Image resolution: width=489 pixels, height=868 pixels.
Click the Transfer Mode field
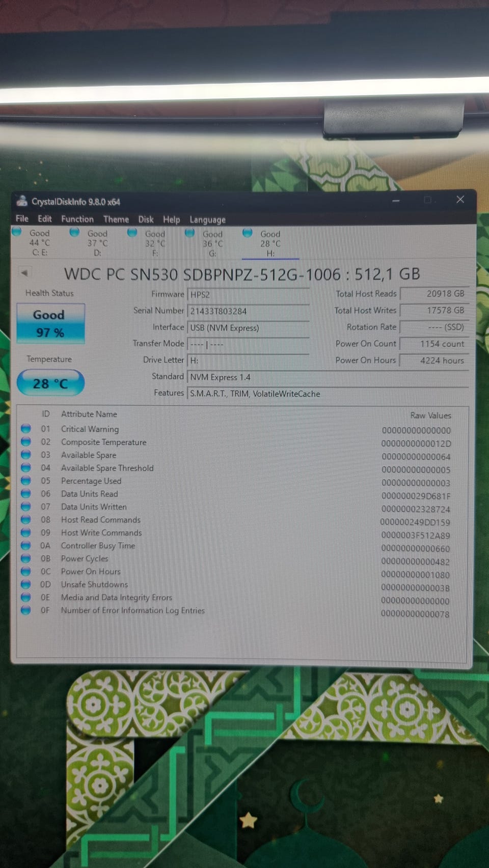(249, 345)
